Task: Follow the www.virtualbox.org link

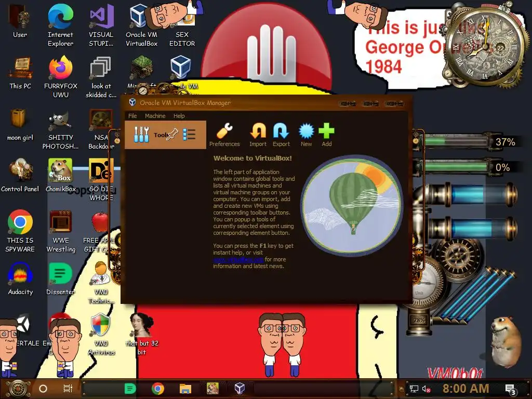Action: [238, 260]
